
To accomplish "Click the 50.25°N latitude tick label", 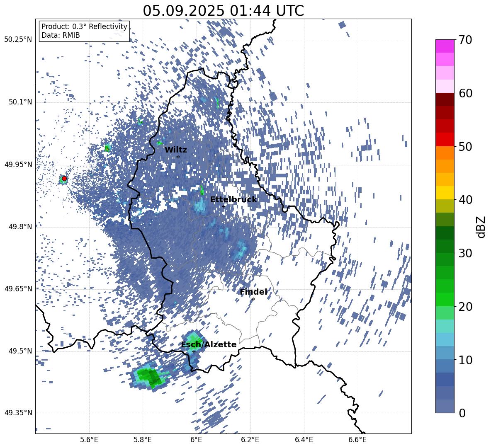I will coord(18,40).
